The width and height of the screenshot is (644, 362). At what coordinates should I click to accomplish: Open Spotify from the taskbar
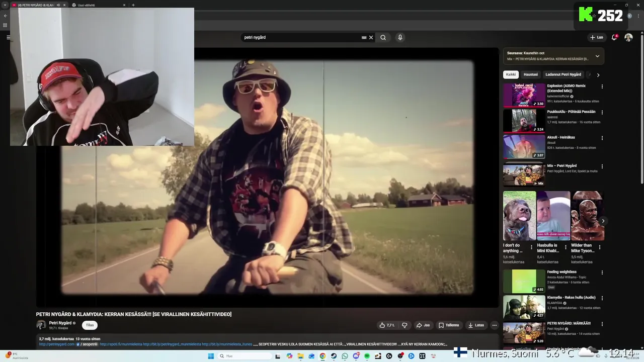point(367,356)
